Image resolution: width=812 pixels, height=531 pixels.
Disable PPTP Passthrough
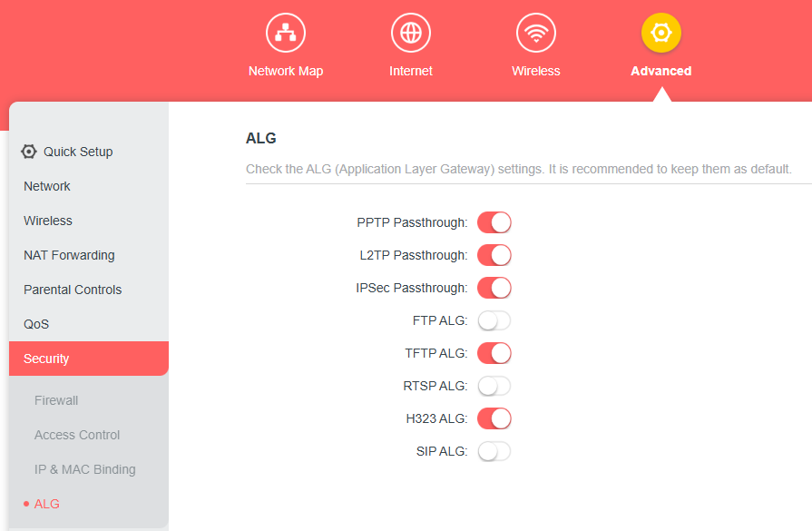[x=494, y=222]
